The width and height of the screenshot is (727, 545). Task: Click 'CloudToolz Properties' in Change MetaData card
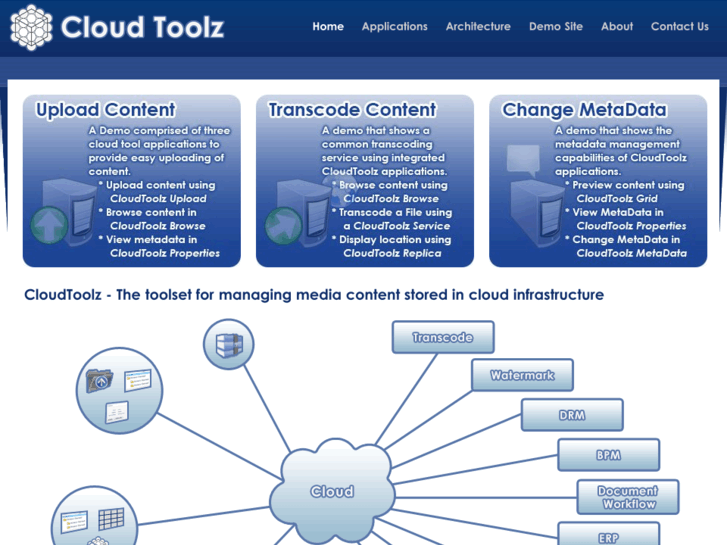[x=631, y=226]
